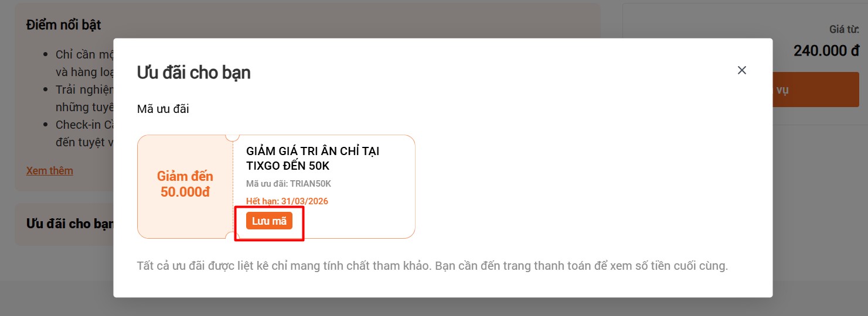Click the Giá từ label

pos(844,29)
